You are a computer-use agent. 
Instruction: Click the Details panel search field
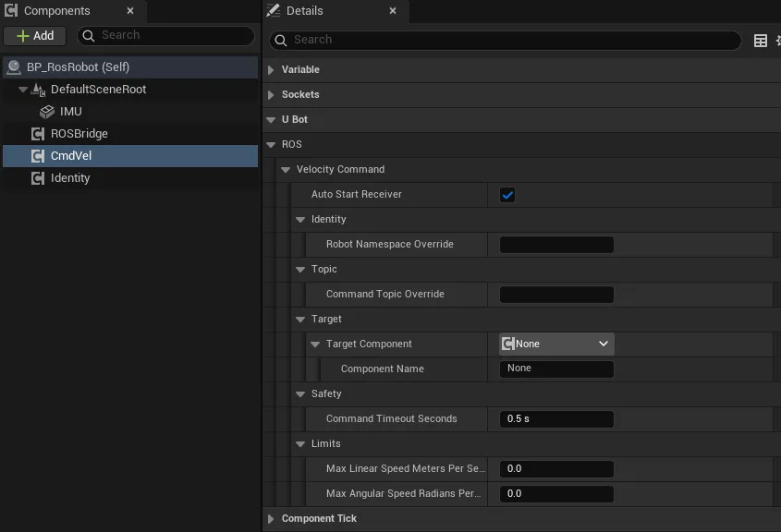pyautogui.click(x=506, y=40)
